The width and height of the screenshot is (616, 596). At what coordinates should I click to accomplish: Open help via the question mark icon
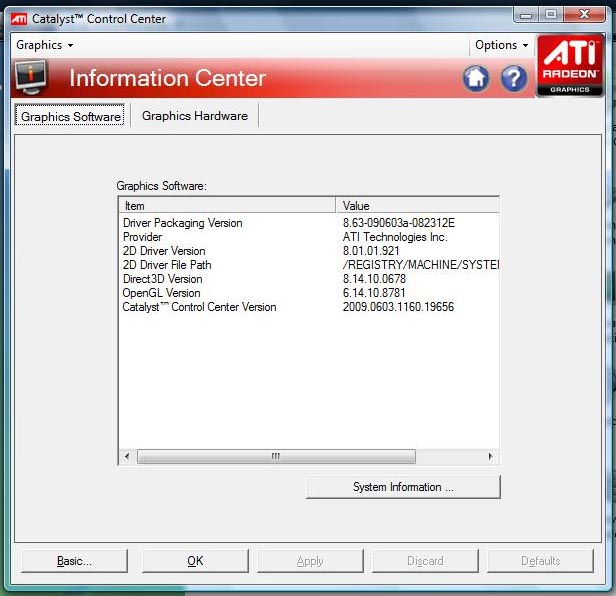(x=513, y=78)
